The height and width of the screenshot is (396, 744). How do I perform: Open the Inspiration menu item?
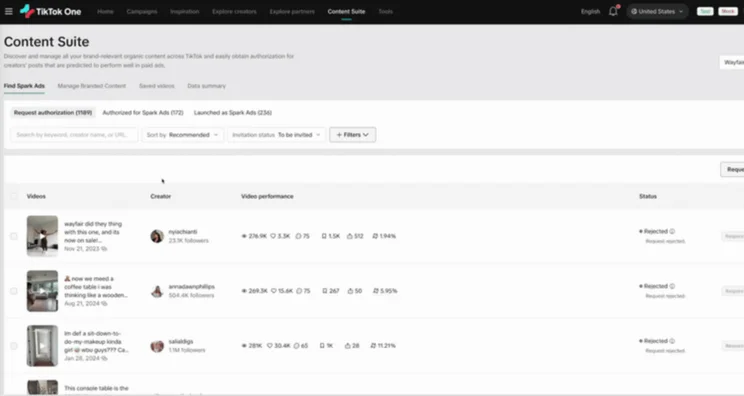click(x=185, y=11)
